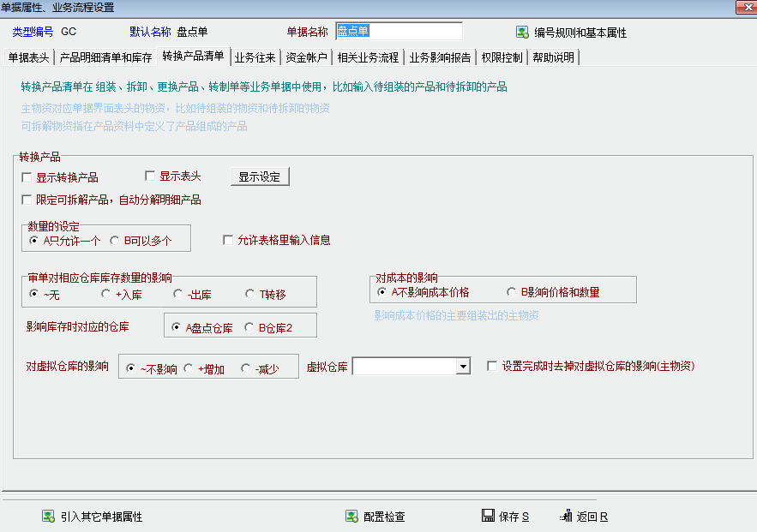Pick the T转移 radio button
Image resolution: width=757 pixels, height=532 pixels.
[250, 294]
